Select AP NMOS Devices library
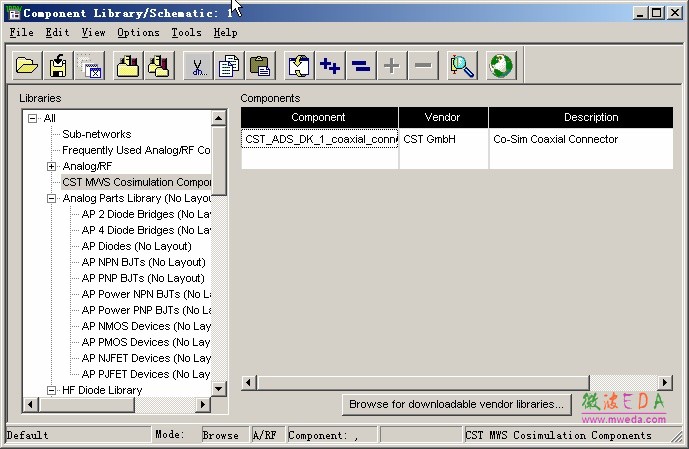 click(x=146, y=326)
